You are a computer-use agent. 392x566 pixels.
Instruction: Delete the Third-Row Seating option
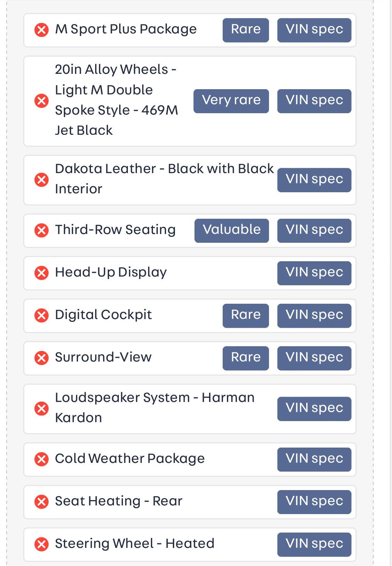41,230
